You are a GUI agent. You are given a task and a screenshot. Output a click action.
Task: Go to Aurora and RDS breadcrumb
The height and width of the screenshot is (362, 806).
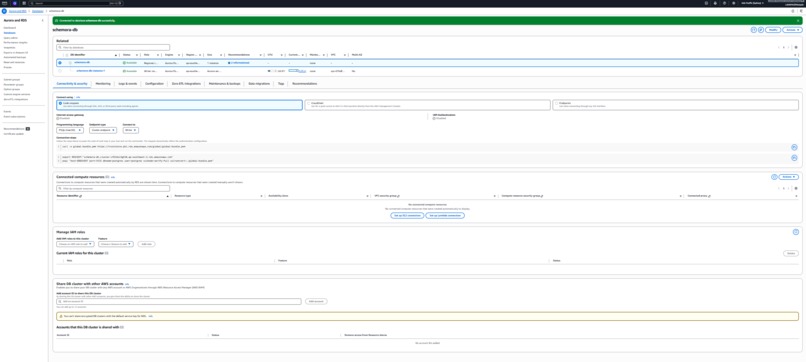(x=17, y=11)
